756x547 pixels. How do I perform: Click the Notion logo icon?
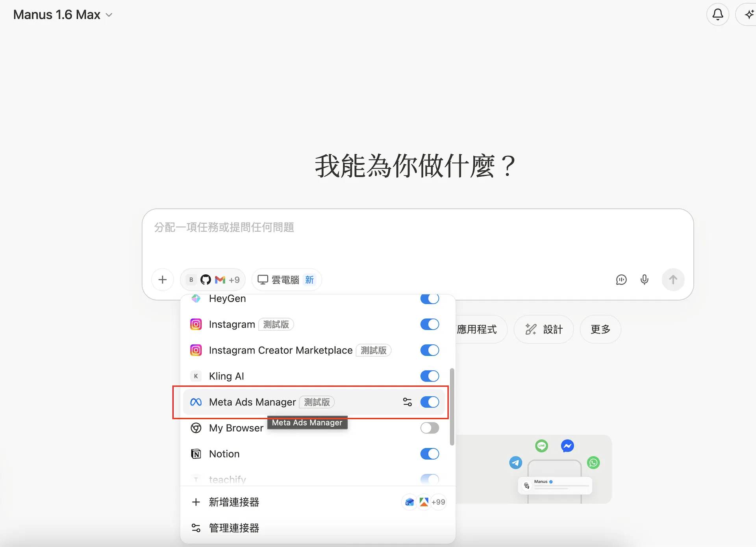pyautogui.click(x=196, y=454)
